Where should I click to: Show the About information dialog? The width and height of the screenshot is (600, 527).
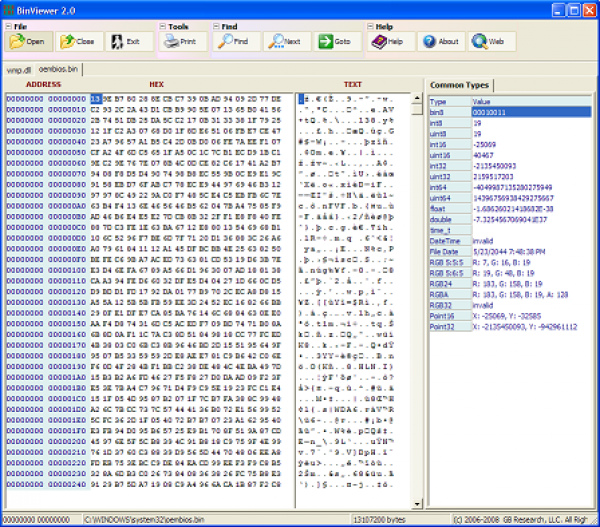[440, 42]
